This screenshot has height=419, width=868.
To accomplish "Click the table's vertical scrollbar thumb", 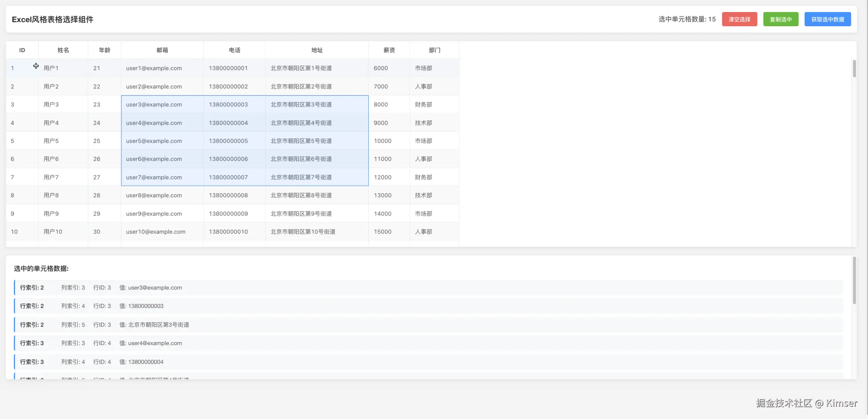I will 854,69.
